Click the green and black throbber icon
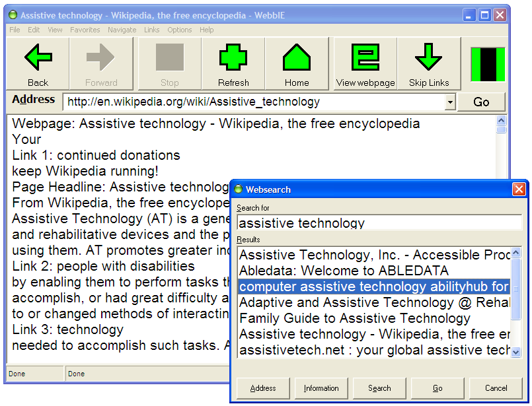Image resolution: width=532 pixels, height=406 pixels. (x=487, y=64)
